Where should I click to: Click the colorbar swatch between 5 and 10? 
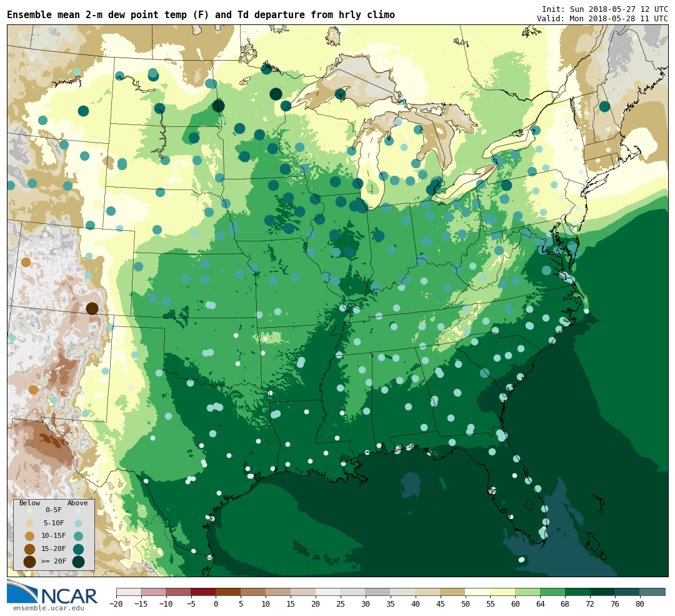(253, 592)
